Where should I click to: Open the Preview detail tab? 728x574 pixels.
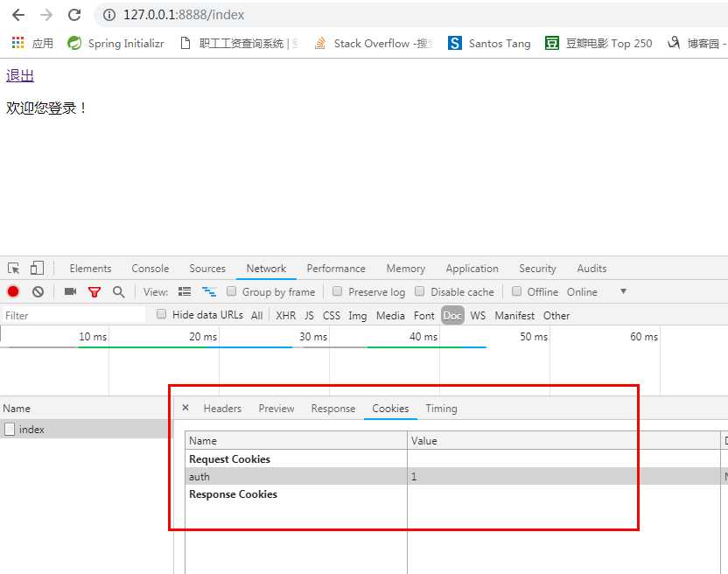(x=276, y=409)
